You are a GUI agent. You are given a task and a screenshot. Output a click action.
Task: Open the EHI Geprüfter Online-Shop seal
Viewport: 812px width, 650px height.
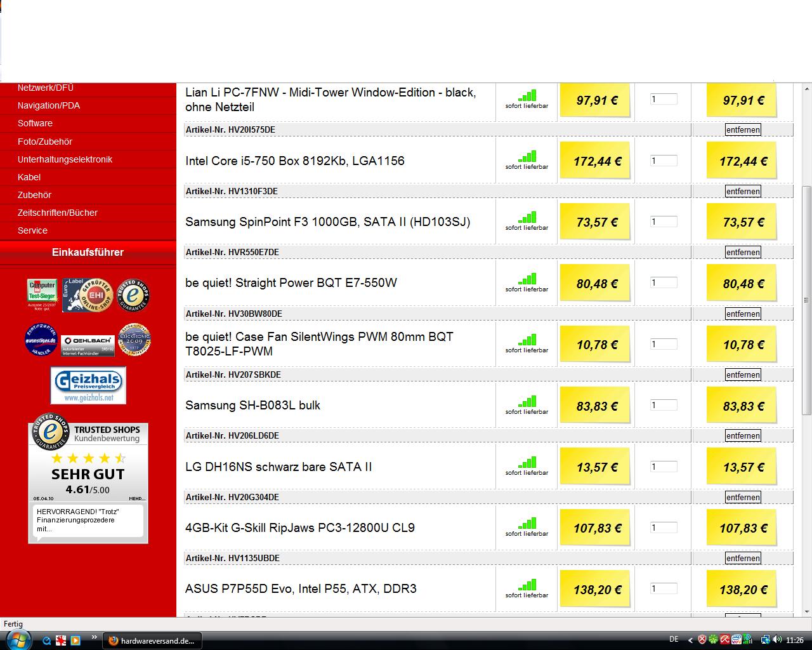tap(88, 295)
